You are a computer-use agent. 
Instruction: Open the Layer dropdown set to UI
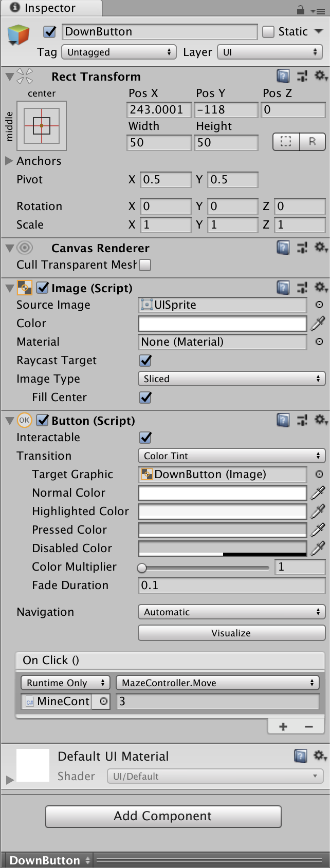click(x=269, y=52)
